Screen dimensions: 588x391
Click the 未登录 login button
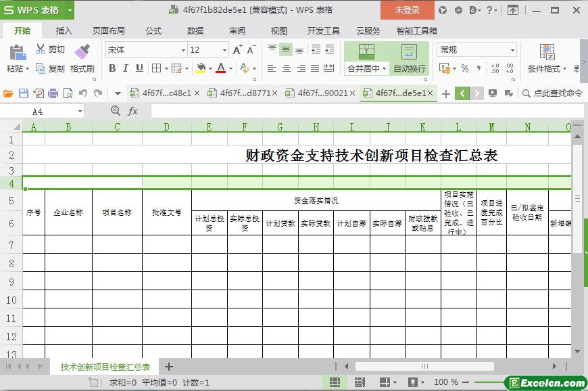[x=407, y=10]
